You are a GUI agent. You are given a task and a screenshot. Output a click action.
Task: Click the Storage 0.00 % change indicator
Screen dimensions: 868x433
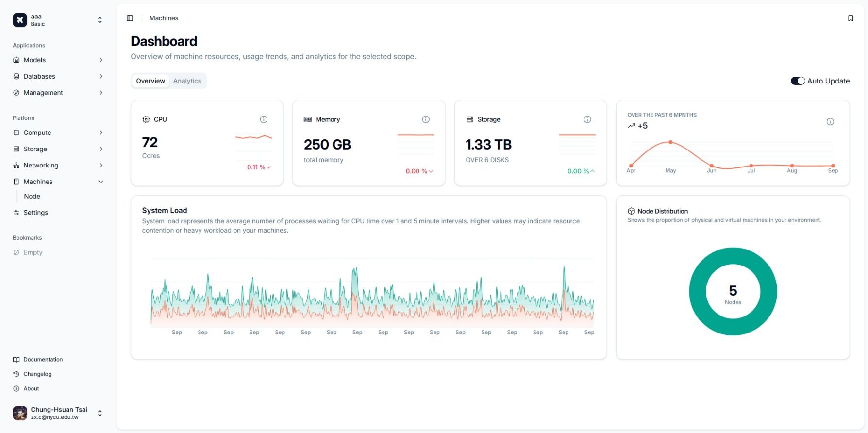click(581, 171)
